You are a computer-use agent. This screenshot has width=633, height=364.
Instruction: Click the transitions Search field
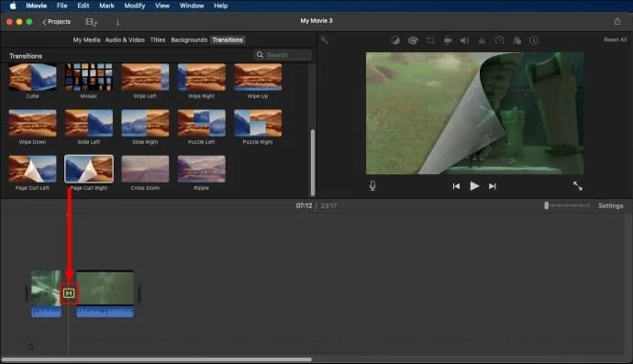pos(283,55)
